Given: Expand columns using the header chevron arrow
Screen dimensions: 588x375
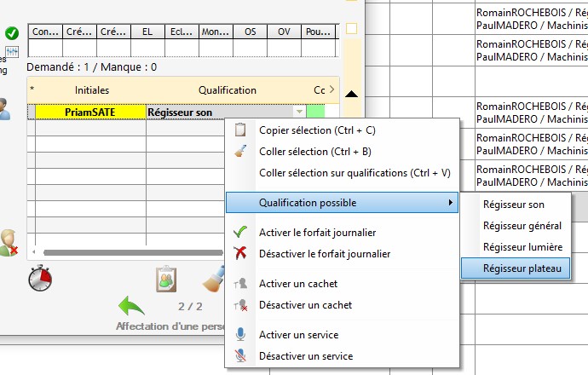Looking at the screenshot, I should 331,89.
